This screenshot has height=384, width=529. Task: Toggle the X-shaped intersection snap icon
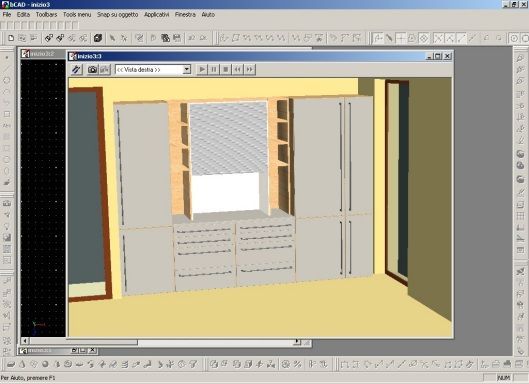[438, 38]
